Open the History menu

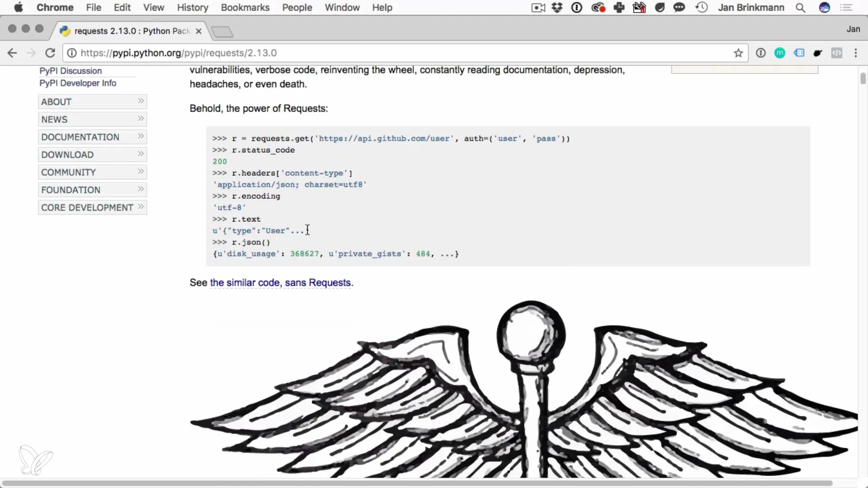pyautogui.click(x=193, y=8)
